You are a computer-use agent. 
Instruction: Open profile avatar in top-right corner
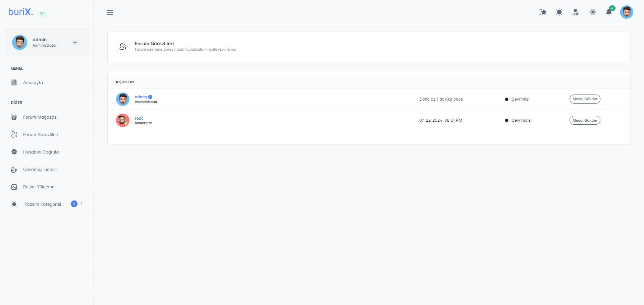[626, 12]
